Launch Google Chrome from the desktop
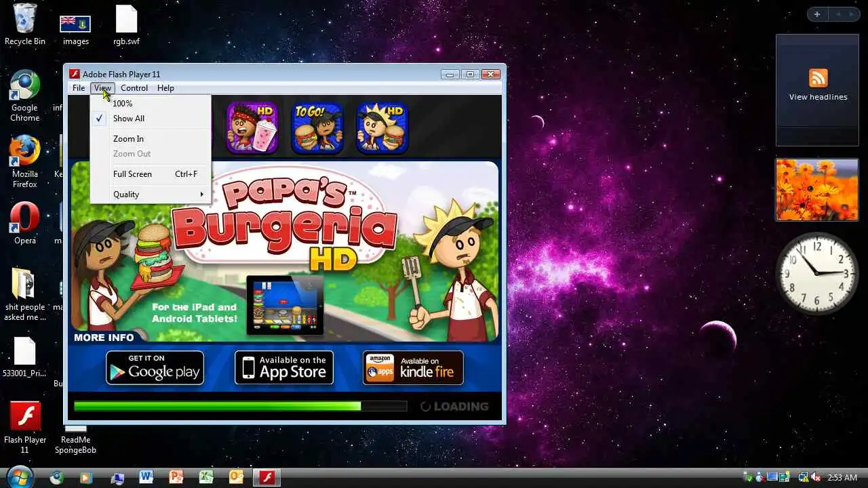The image size is (868, 488). pos(25,96)
